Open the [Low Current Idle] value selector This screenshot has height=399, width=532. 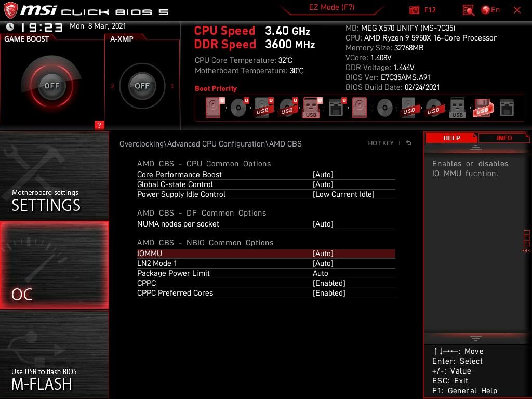(343, 194)
